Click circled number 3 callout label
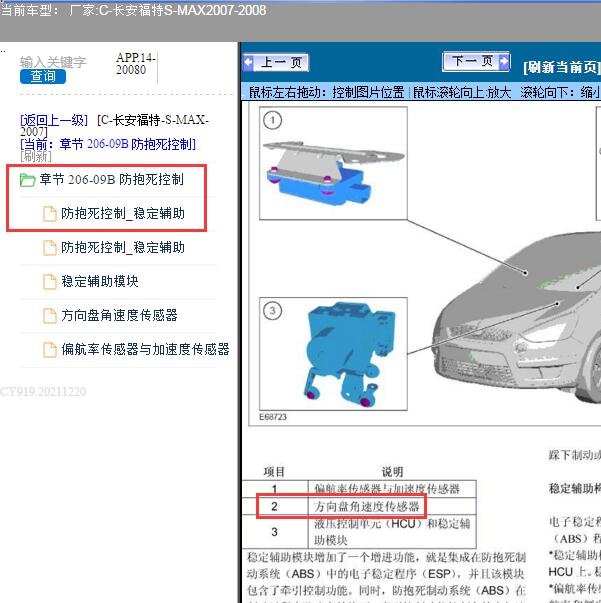Screen dimensions: 601x603 click(272, 311)
